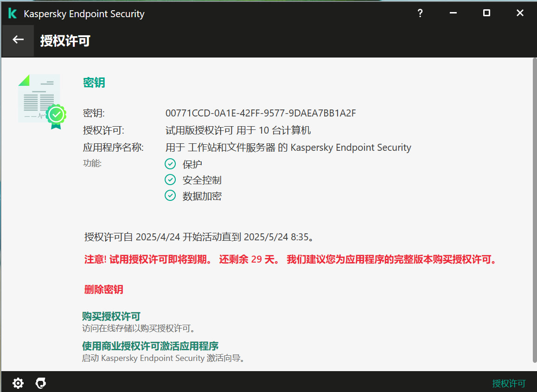Click the license key value 00771CCD-0A1E-42FF-9577-9DAEA7BB1A2F
The width and height of the screenshot is (537, 392).
(x=261, y=113)
